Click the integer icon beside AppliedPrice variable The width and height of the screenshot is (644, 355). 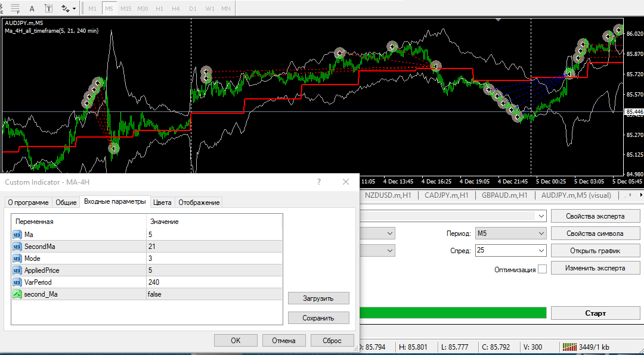(17, 270)
